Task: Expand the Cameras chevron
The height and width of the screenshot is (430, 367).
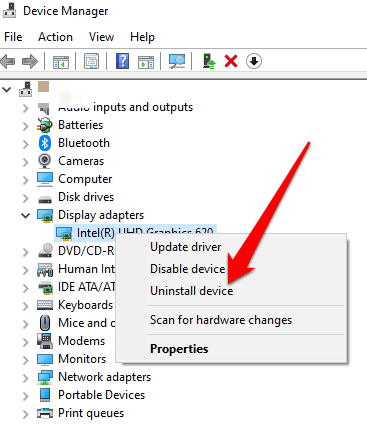Action: click(x=26, y=162)
